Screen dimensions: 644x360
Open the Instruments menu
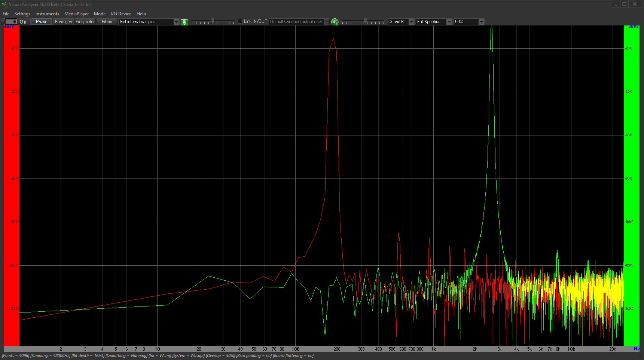click(x=47, y=14)
